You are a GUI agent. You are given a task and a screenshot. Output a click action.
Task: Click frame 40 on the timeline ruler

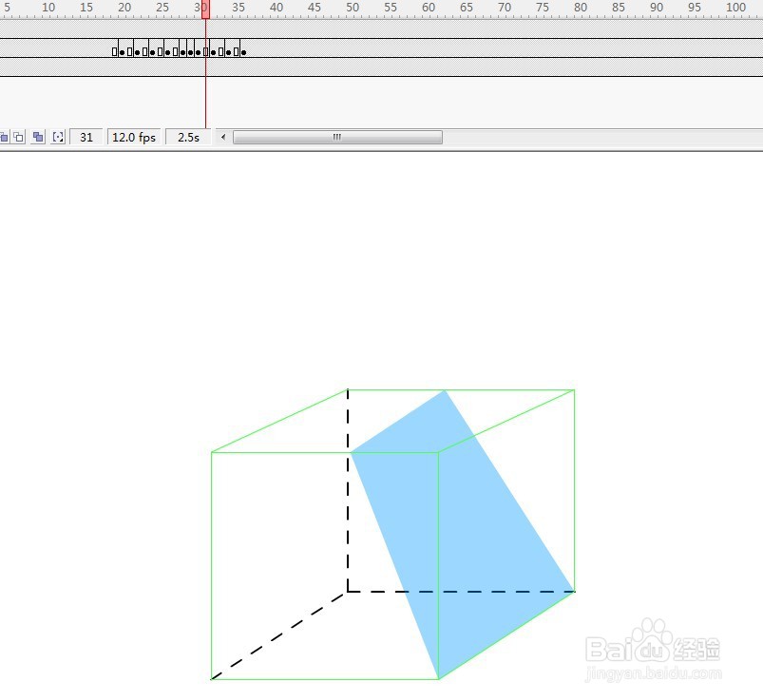277,8
